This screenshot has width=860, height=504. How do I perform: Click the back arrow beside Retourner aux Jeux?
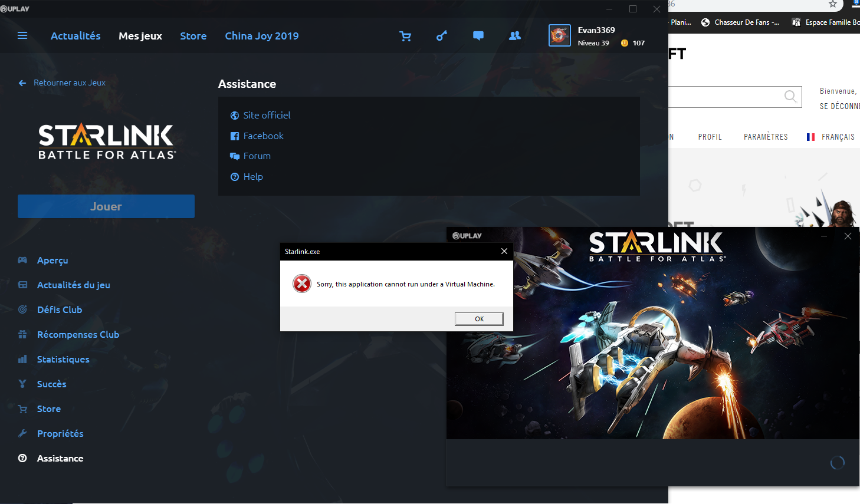(x=22, y=83)
